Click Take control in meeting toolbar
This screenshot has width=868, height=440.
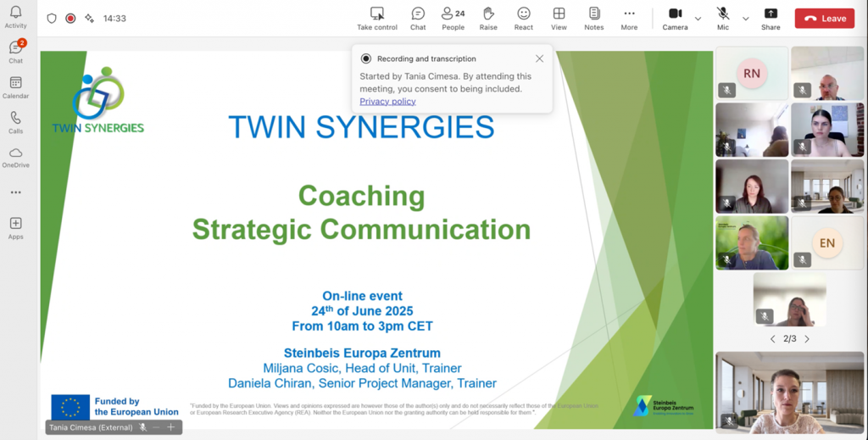tap(377, 19)
